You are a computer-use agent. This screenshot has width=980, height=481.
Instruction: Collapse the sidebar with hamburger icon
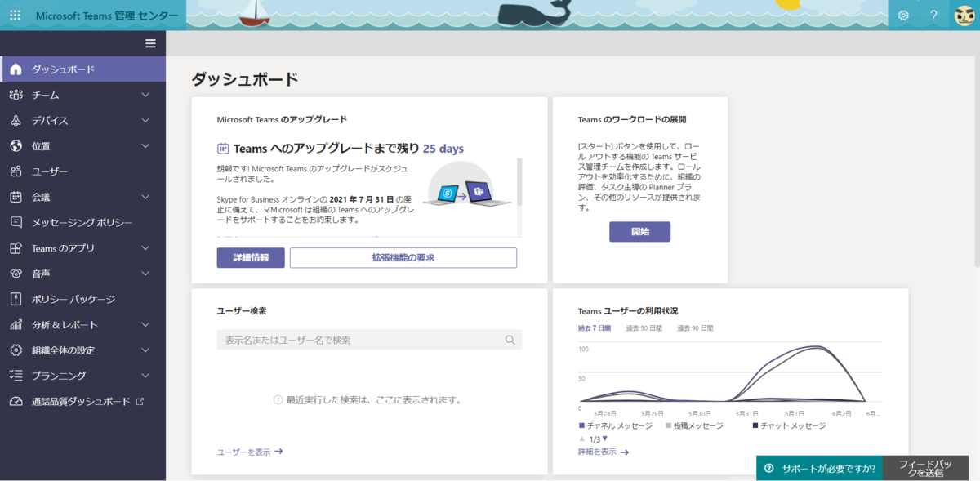(x=150, y=43)
